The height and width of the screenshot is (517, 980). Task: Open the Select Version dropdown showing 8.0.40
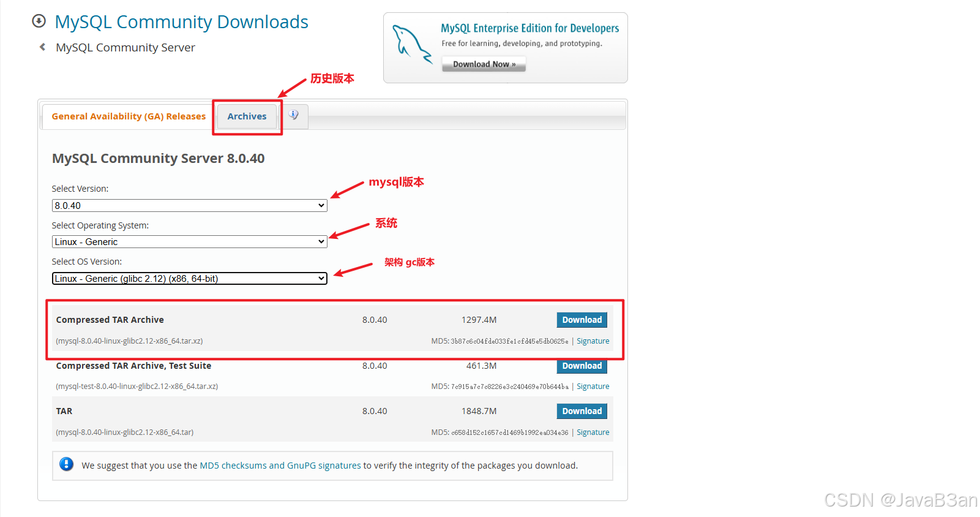click(x=190, y=205)
